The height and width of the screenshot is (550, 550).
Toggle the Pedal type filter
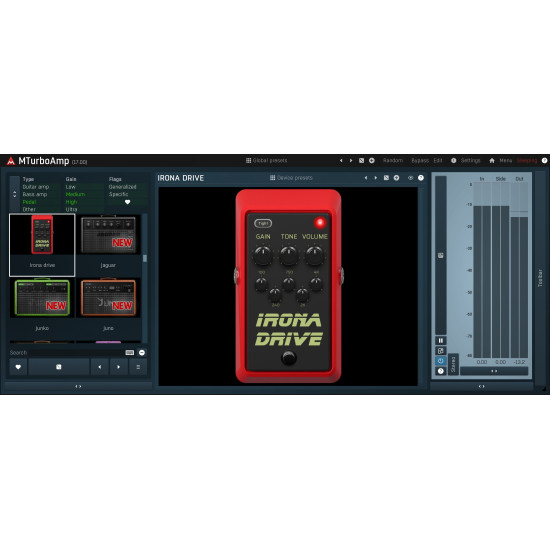pyautogui.click(x=29, y=202)
